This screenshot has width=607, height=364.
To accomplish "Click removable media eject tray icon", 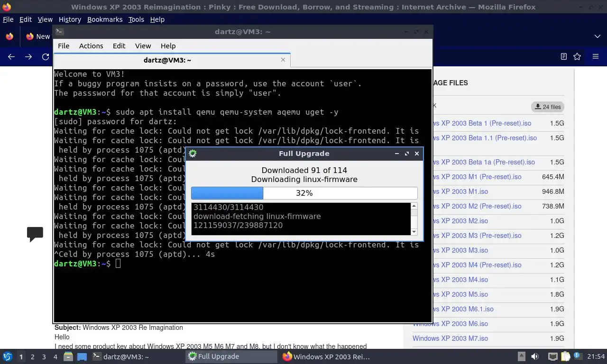I will [521, 356].
